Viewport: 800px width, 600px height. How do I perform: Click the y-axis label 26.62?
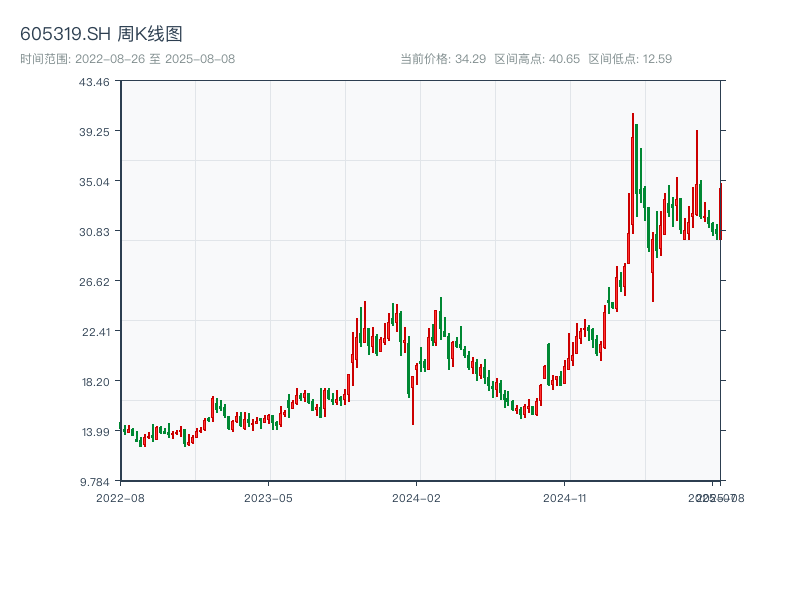pyautogui.click(x=94, y=282)
